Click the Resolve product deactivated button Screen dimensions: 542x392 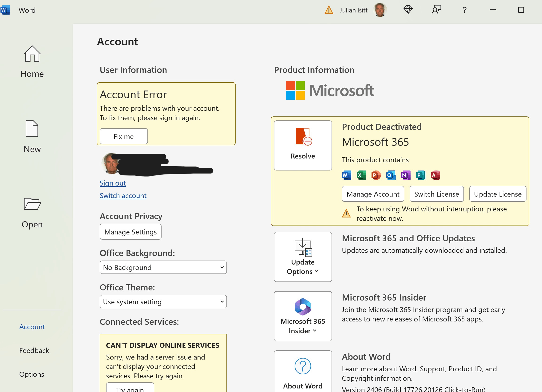tap(303, 145)
